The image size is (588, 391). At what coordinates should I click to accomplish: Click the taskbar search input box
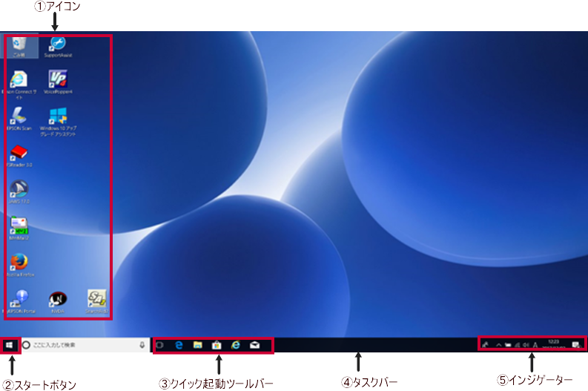tap(85, 345)
